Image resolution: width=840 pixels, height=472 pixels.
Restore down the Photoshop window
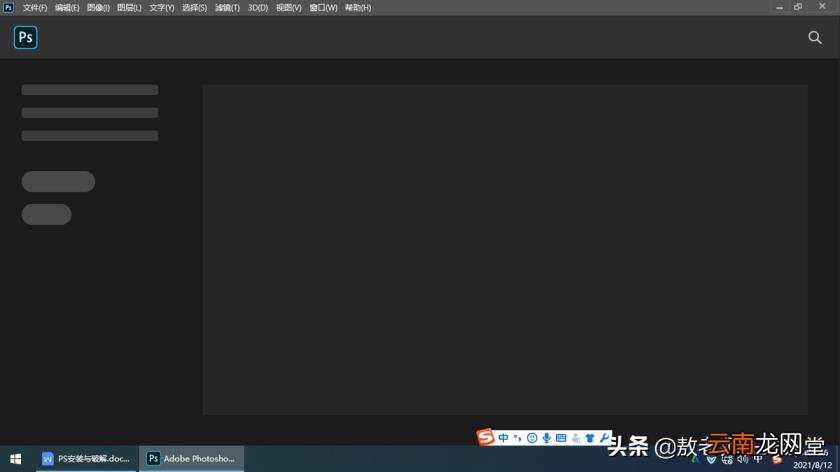[x=798, y=7]
